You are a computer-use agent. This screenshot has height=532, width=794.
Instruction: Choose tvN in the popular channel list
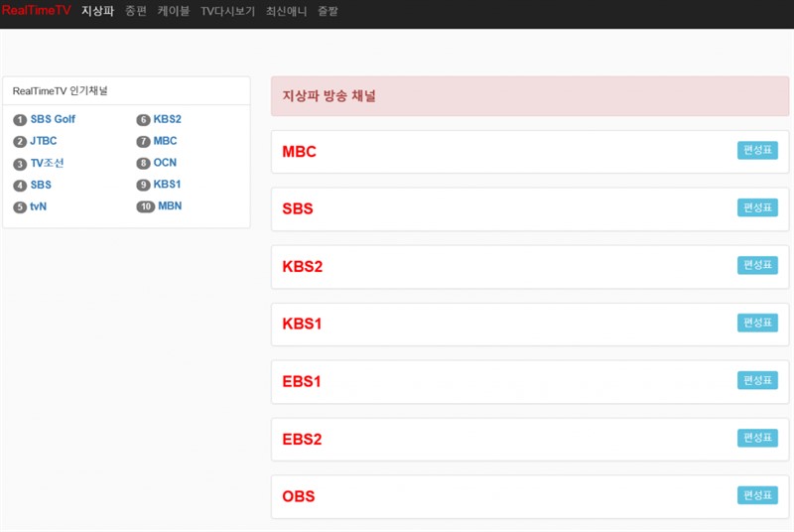tap(39, 206)
